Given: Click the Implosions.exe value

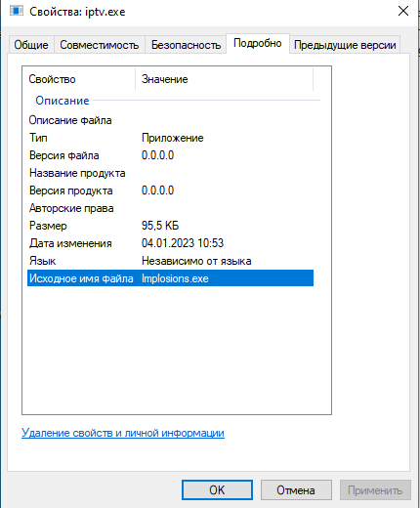Looking at the screenshot, I should 175,278.
